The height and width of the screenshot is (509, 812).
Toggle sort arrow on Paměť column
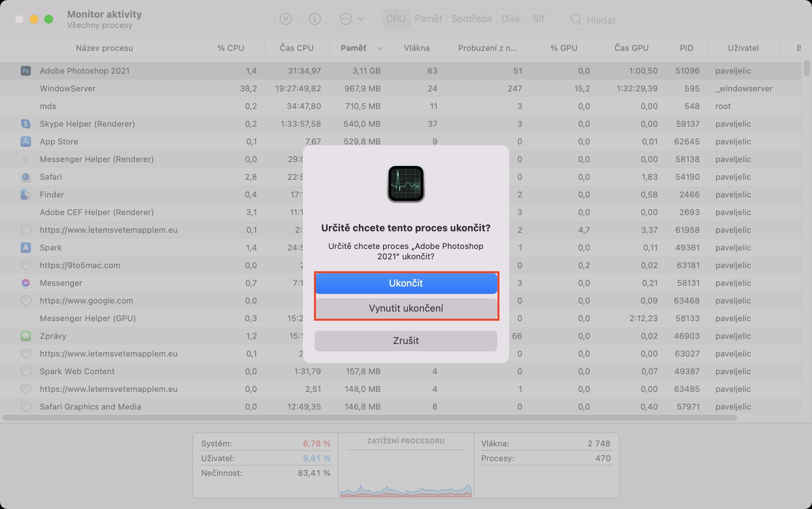coord(380,48)
